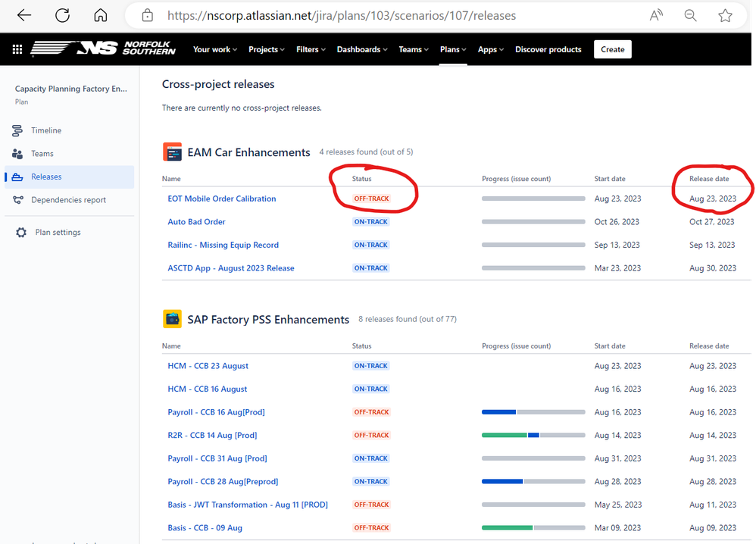This screenshot has height=544, width=756.
Task: Open the Plan settings gear icon
Action: pyautogui.click(x=21, y=233)
